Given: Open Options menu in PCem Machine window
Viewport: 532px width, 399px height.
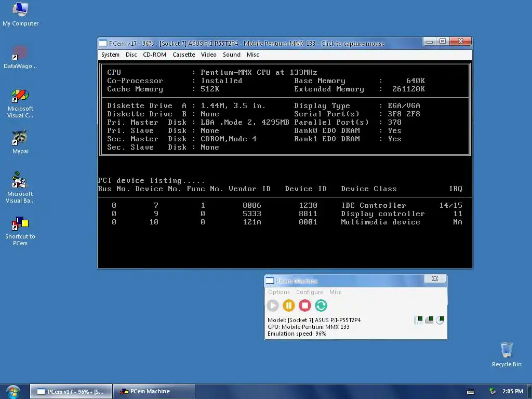Looking at the screenshot, I should [x=279, y=292].
